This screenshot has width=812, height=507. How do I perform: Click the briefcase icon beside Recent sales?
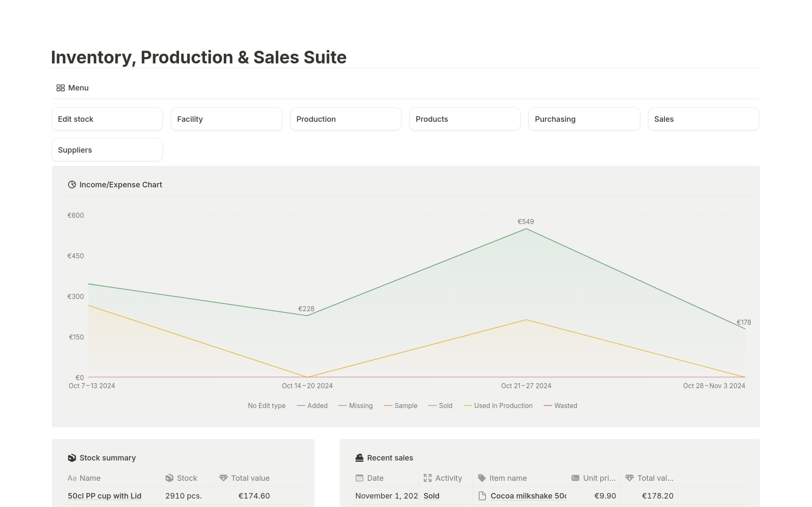click(x=359, y=458)
